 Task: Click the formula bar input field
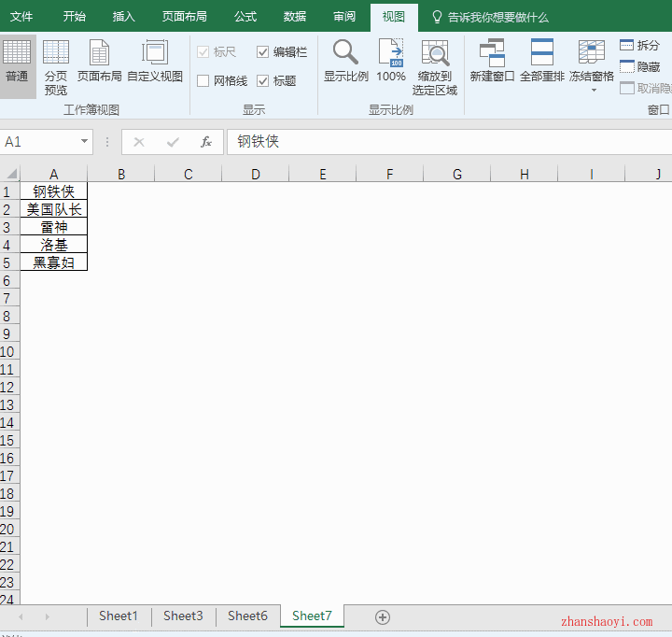(x=449, y=142)
